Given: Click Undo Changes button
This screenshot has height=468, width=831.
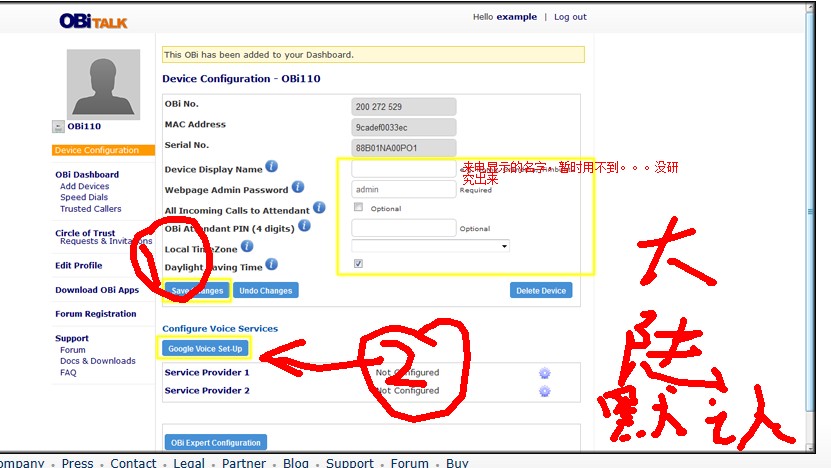Looking at the screenshot, I should (266, 290).
